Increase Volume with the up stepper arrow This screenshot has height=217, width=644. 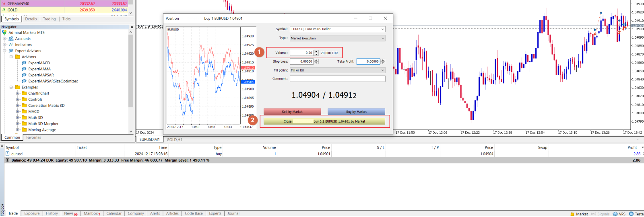pyautogui.click(x=316, y=51)
